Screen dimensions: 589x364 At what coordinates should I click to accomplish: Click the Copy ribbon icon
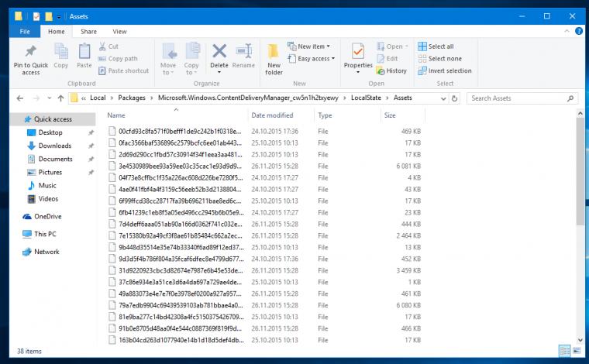(61, 51)
